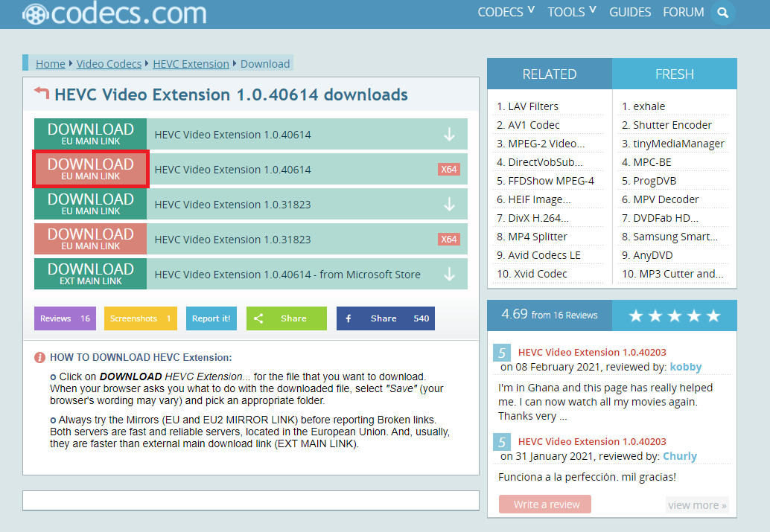
Task: Click down arrow on Microsoft Store row
Action: tap(449, 275)
